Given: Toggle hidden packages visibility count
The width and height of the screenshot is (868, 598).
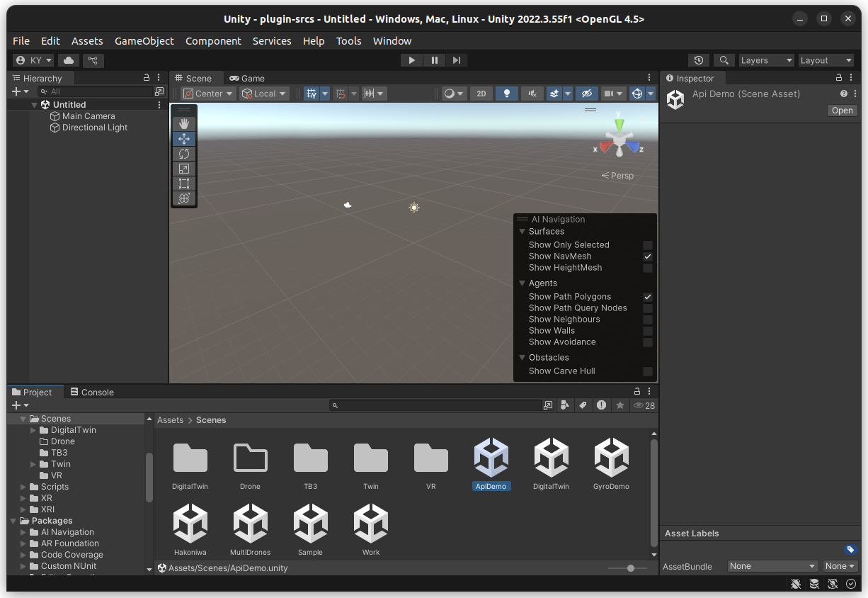Looking at the screenshot, I should pyautogui.click(x=644, y=405).
